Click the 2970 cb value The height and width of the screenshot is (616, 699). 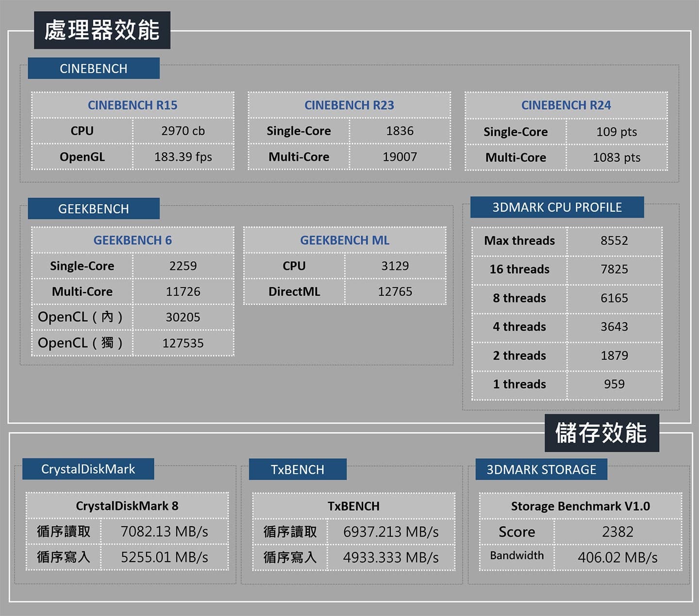[183, 131]
